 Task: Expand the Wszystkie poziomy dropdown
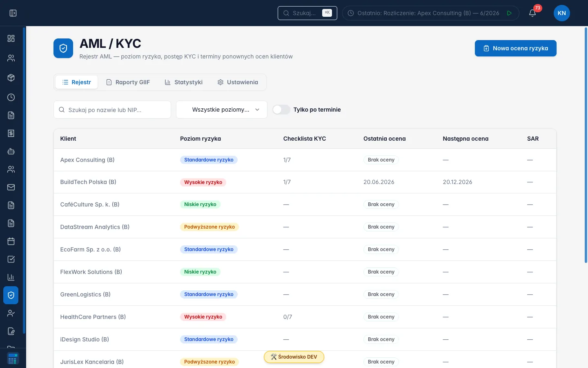pyautogui.click(x=222, y=110)
